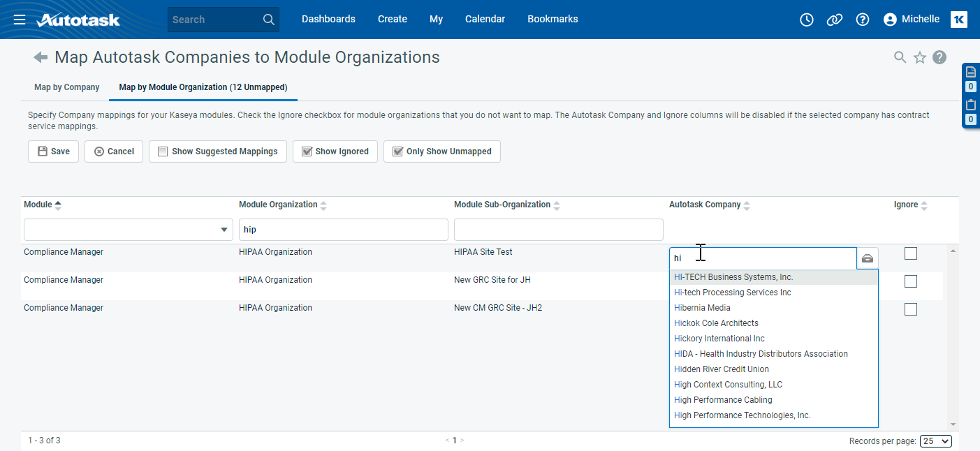
Task: Open the document icon in side panel
Action: (970, 71)
